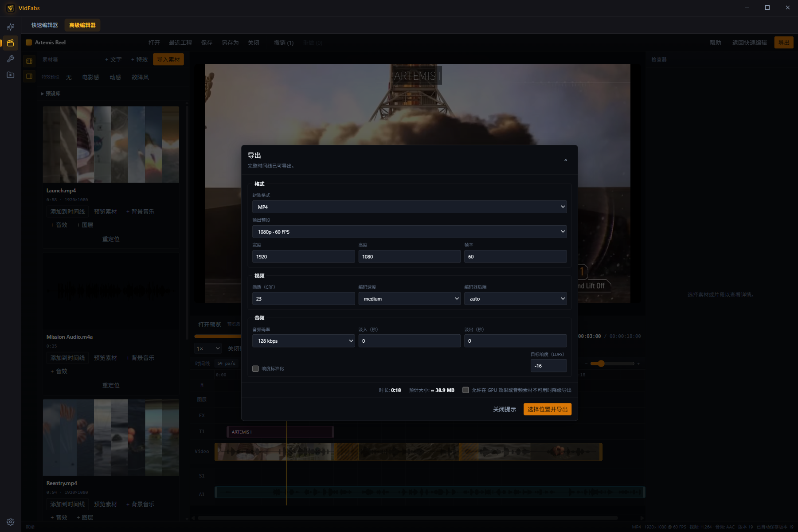Click the 导入素材 button

tap(168, 59)
